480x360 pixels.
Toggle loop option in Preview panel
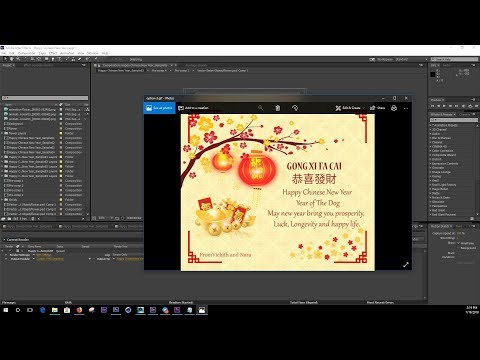(470, 106)
